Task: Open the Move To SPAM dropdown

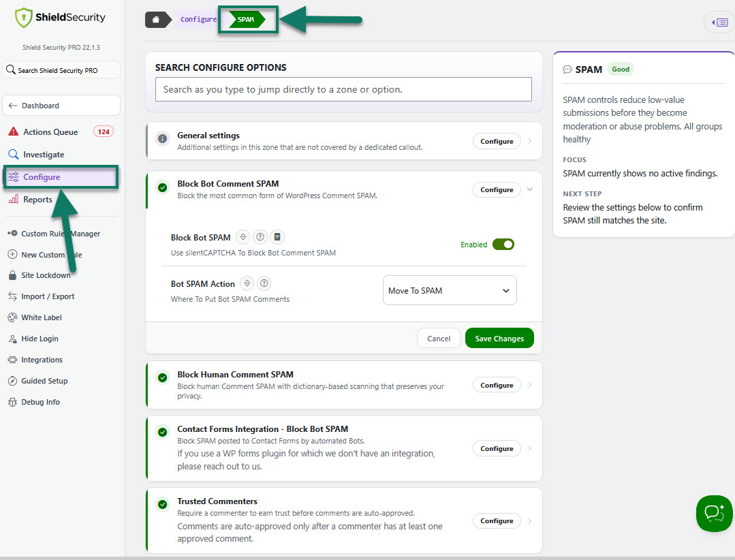Action: tap(450, 290)
